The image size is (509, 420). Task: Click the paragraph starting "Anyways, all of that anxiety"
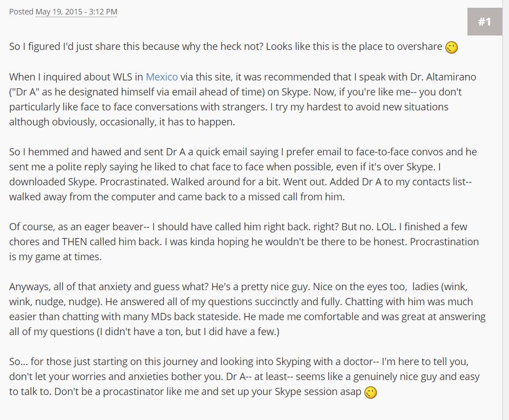(x=247, y=309)
